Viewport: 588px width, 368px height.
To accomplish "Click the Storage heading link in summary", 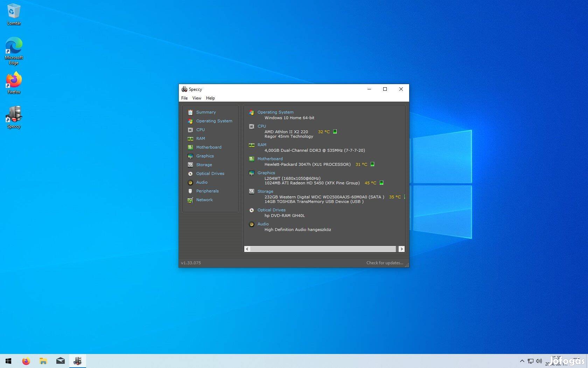I will (265, 191).
